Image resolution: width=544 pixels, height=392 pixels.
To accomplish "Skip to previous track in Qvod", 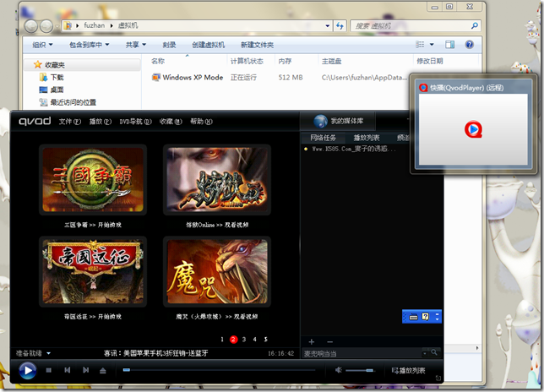I will click(x=68, y=370).
